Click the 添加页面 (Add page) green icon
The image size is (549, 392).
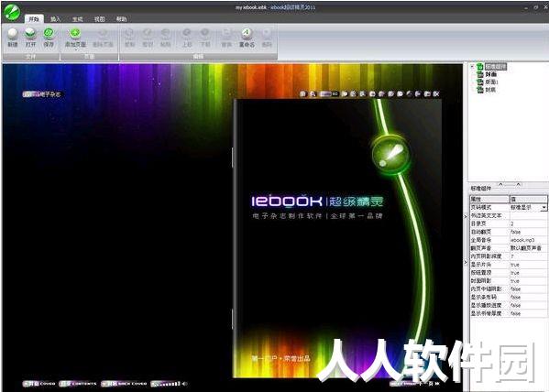75,34
